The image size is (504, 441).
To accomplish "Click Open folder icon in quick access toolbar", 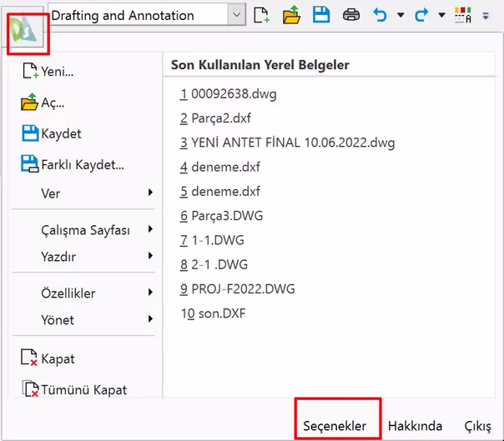I will coord(291,15).
